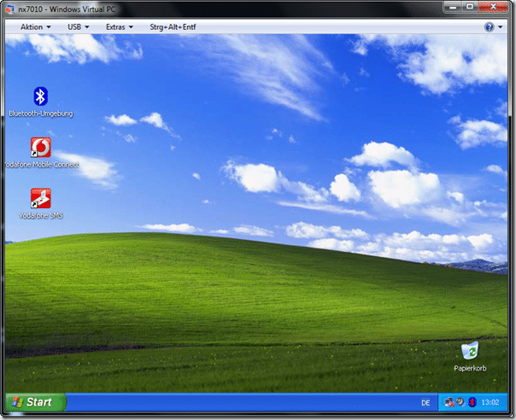Minimize the Windows Virtual PC window

pos(453,7)
